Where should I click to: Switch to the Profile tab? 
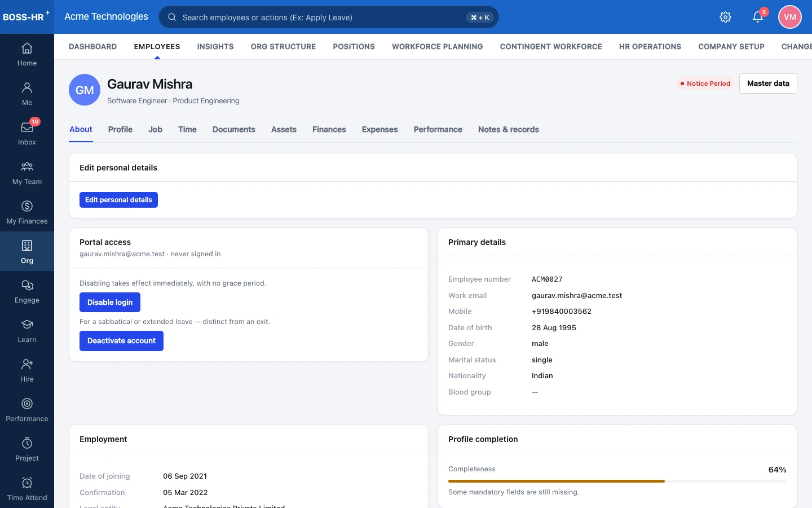pyautogui.click(x=120, y=129)
